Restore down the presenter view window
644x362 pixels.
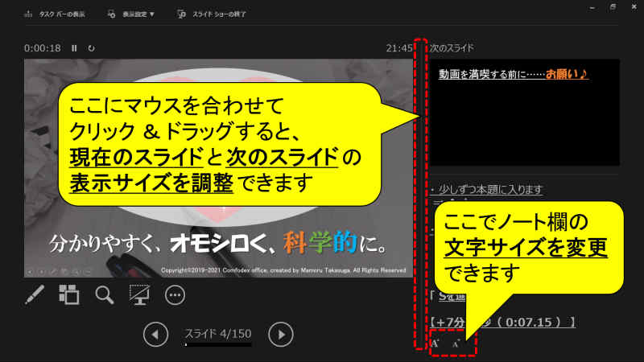click(613, 7)
